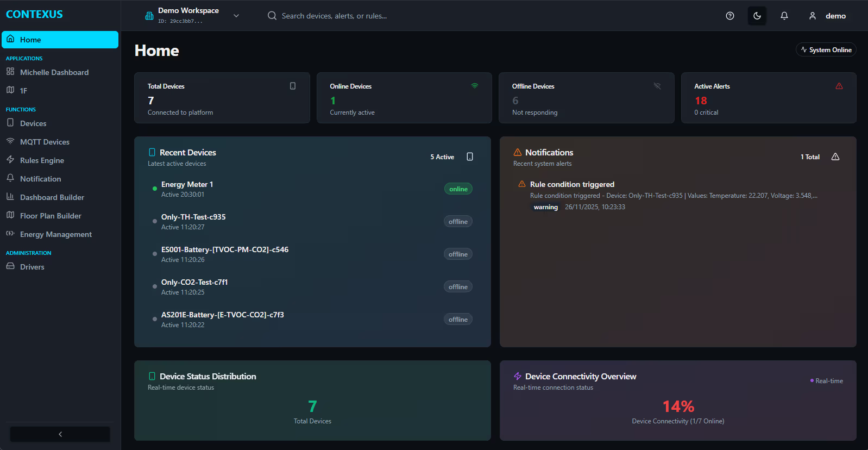Image resolution: width=868 pixels, height=450 pixels.
Task: Go to MQTT Devices page
Action: tap(45, 142)
